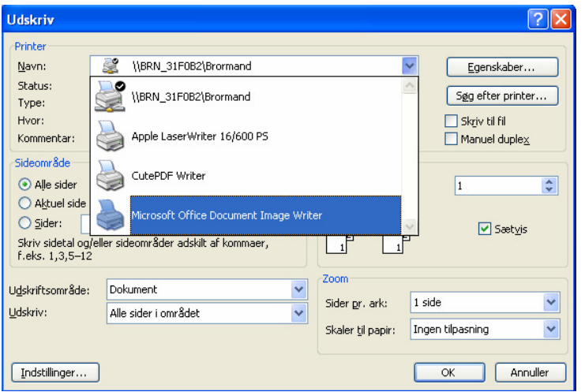This screenshot has width=585, height=392.
Task: Click the printer list scroll down arrow
Action: click(x=410, y=226)
